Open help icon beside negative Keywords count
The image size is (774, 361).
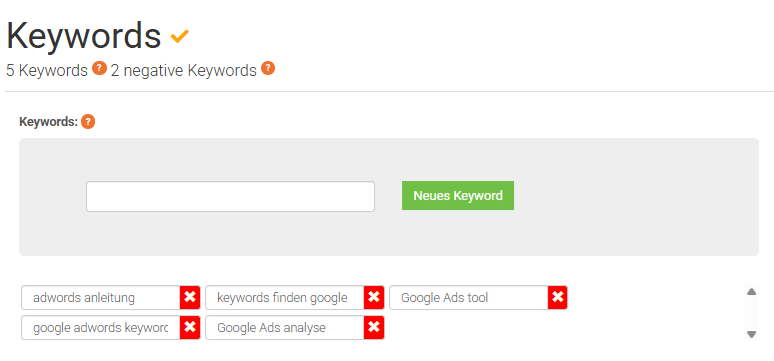(x=268, y=69)
